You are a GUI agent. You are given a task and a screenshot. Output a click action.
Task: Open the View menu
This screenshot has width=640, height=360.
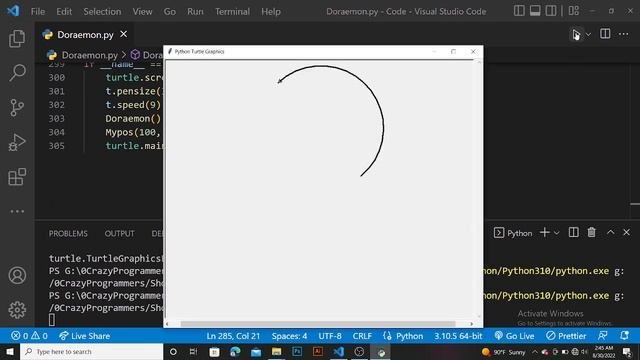coord(142,11)
